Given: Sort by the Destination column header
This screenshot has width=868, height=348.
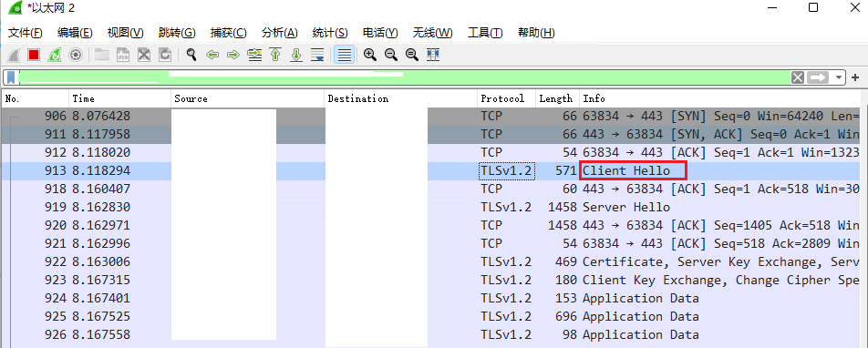Looking at the screenshot, I should click(401, 98).
